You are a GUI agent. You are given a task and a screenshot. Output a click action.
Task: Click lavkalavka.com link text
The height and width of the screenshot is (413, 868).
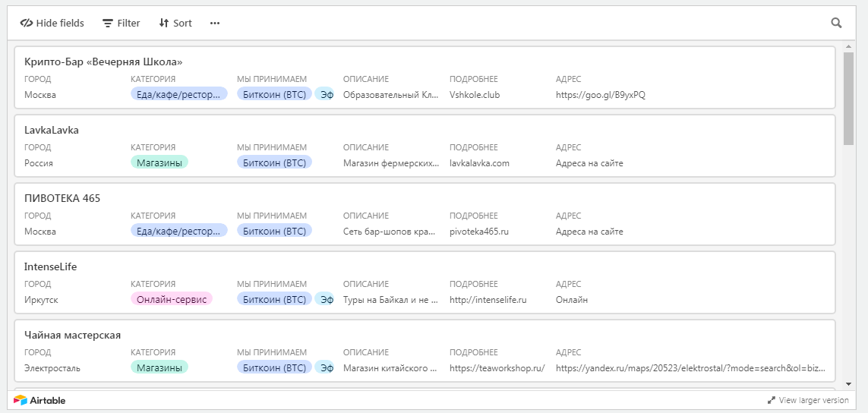point(479,162)
